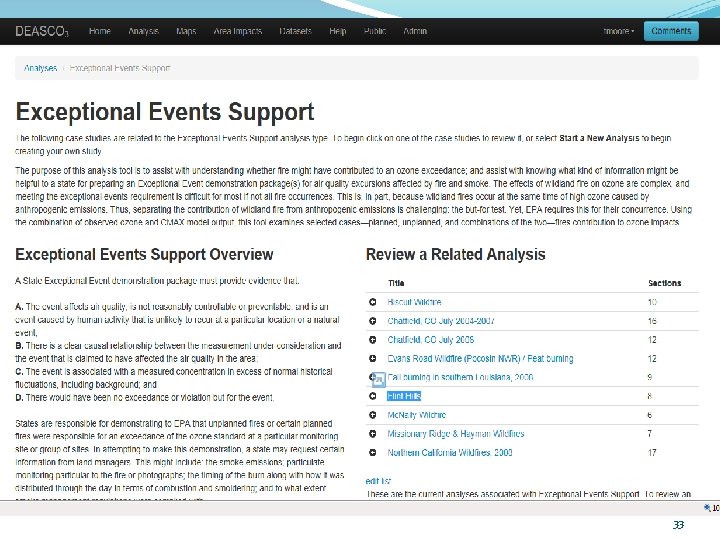Open the McNally Wildfire analysis link
This screenshot has width=720, height=540.
[x=416, y=415]
